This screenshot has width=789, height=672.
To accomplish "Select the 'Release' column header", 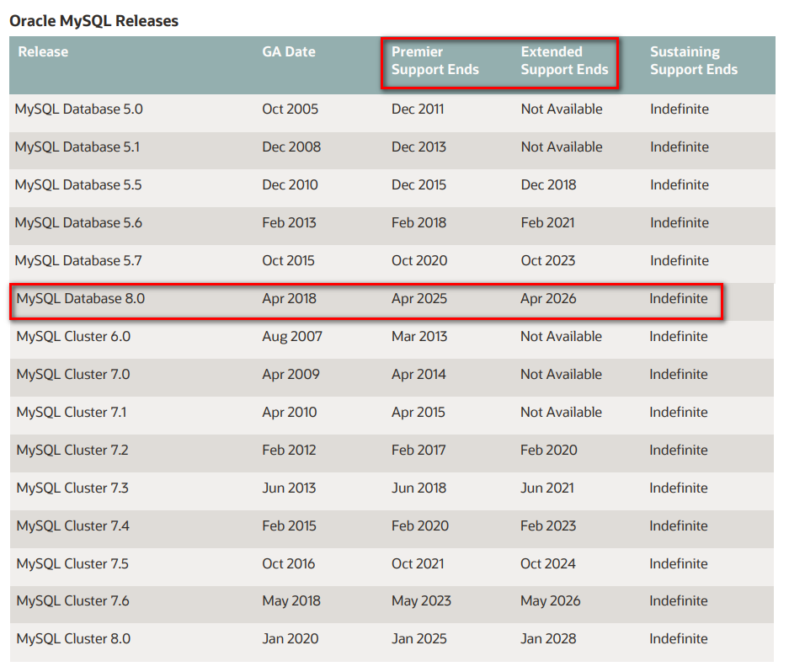I will (x=43, y=52).
